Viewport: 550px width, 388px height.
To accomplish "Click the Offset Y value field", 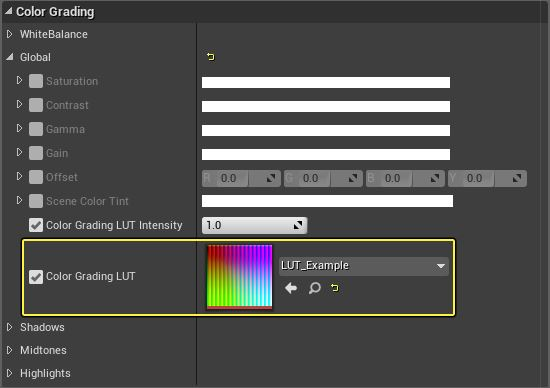I will click(x=487, y=178).
